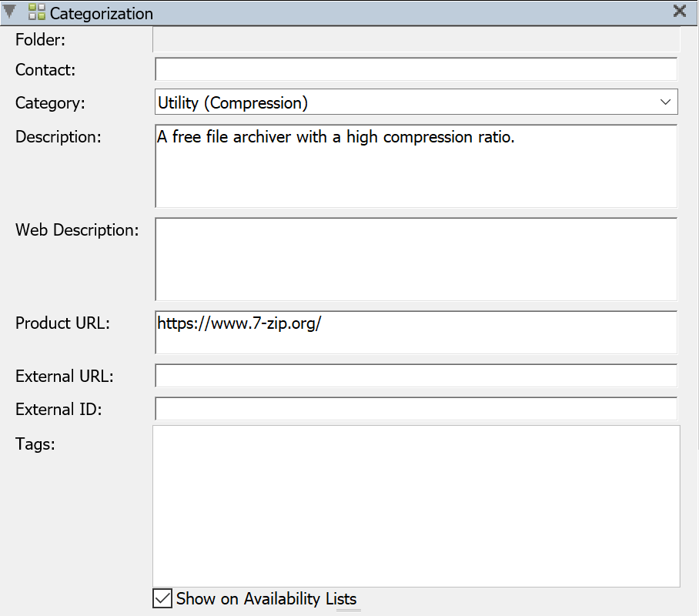699x616 pixels.
Task: Close the Categorization panel
Action: pos(679,12)
